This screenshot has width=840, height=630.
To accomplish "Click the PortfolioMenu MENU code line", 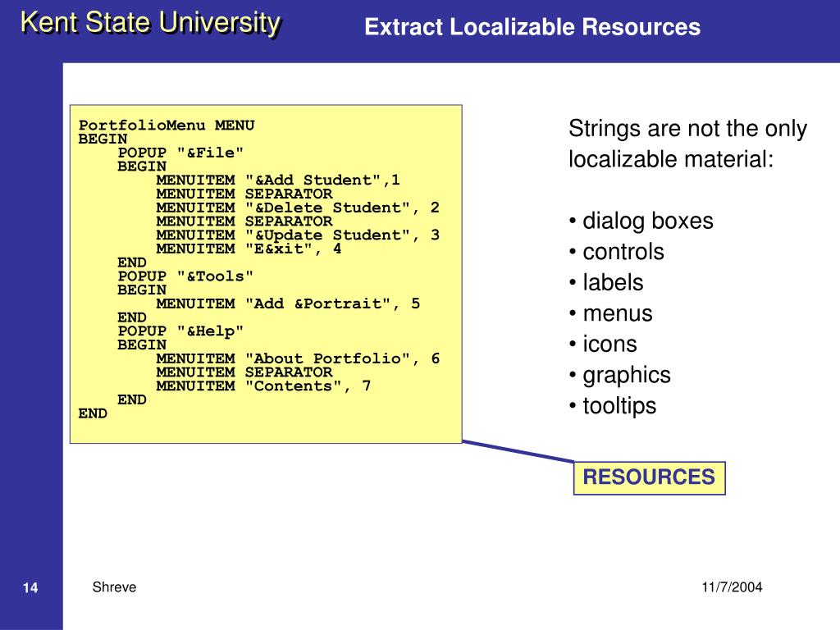I will (167, 126).
